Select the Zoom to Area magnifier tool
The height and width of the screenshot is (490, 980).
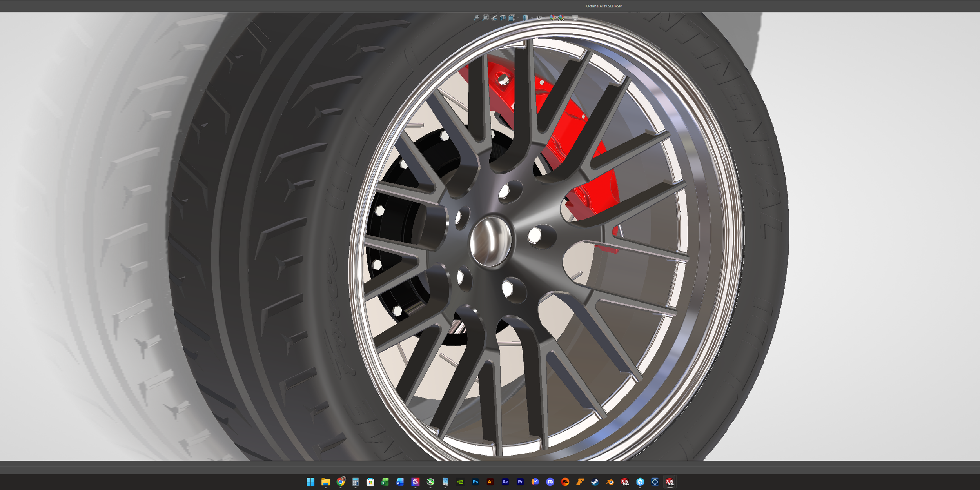click(x=486, y=18)
